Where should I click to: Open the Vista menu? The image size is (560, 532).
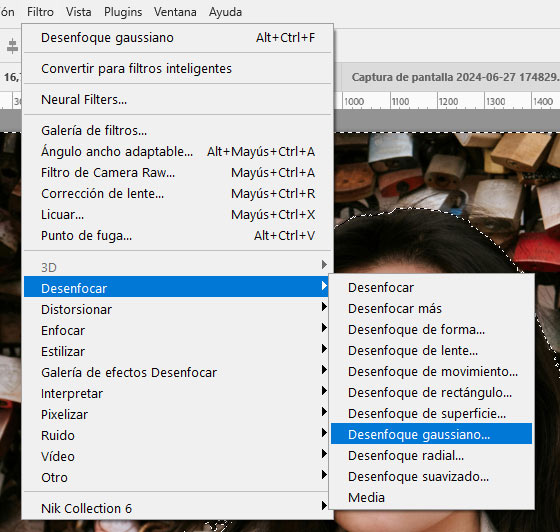click(78, 12)
